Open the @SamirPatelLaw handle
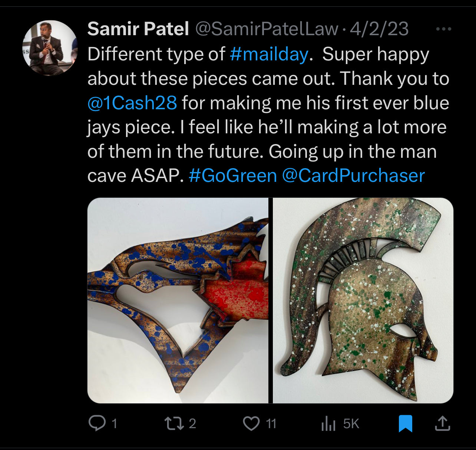 (x=267, y=29)
